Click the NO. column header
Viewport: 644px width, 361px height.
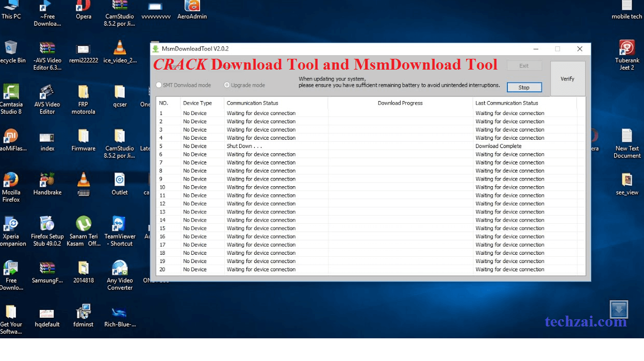(168, 103)
